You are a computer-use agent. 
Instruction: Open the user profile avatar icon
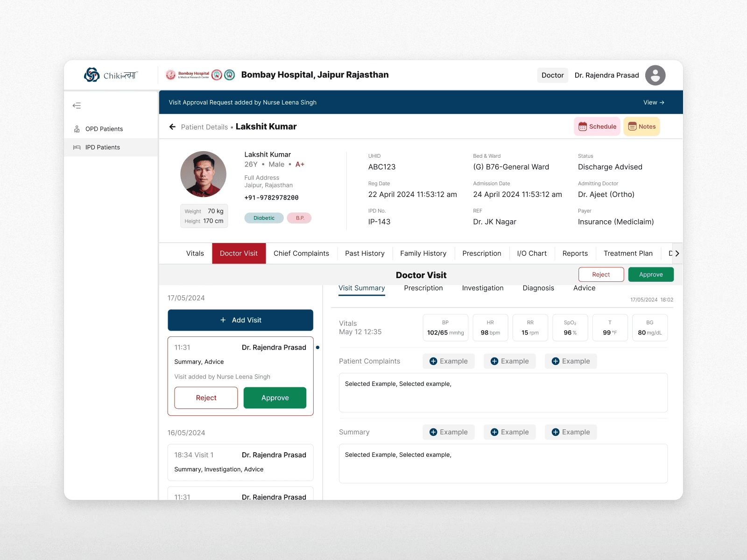tap(655, 75)
